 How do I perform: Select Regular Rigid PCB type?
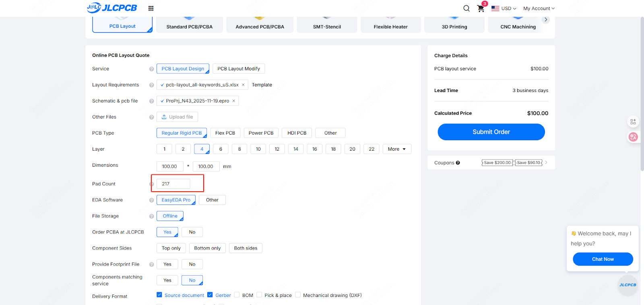click(182, 133)
